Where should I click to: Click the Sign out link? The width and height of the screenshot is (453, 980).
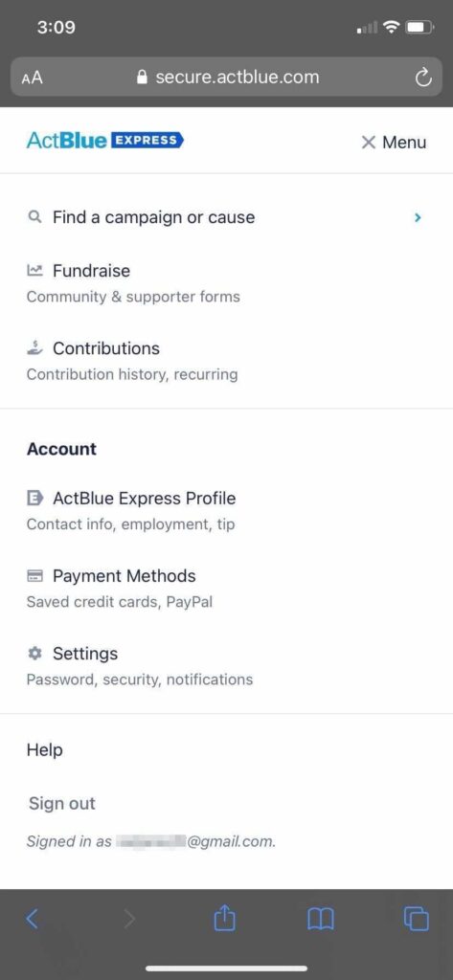pos(62,803)
